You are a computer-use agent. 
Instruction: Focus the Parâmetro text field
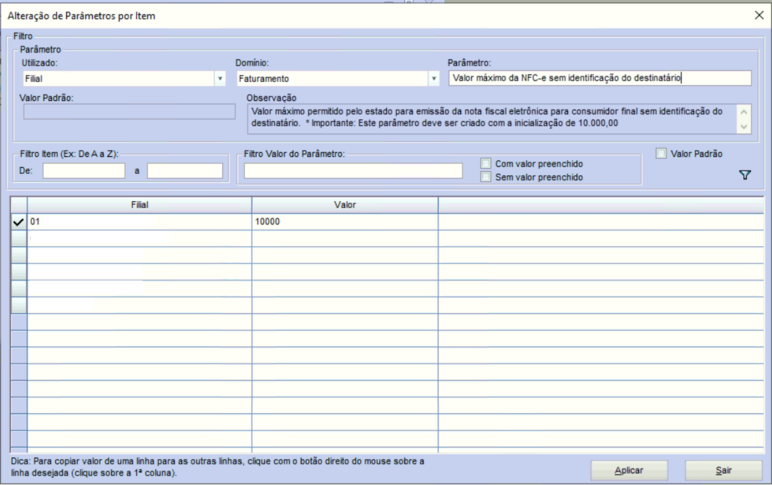[x=600, y=78]
